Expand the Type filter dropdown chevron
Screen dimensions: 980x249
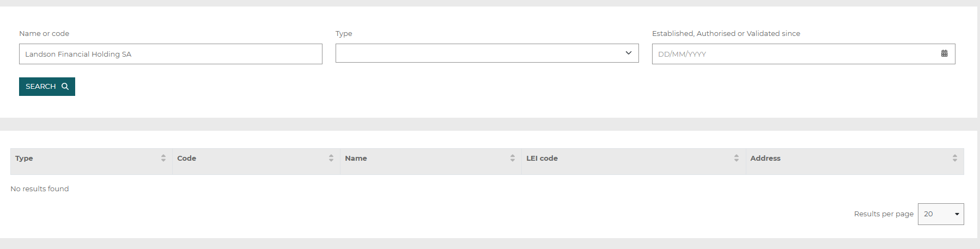628,53
